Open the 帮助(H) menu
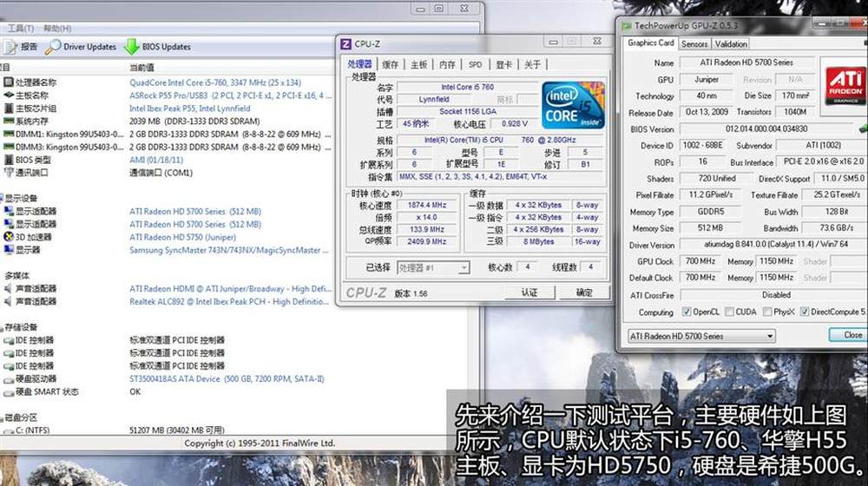Viewport: 868px width, 486px height. [57, 28]
